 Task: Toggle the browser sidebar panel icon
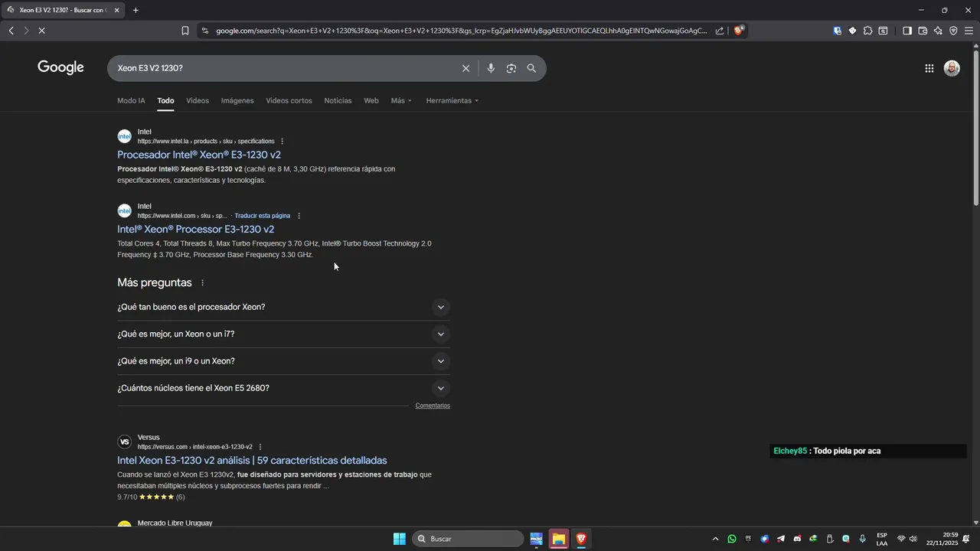coord(906,31)
